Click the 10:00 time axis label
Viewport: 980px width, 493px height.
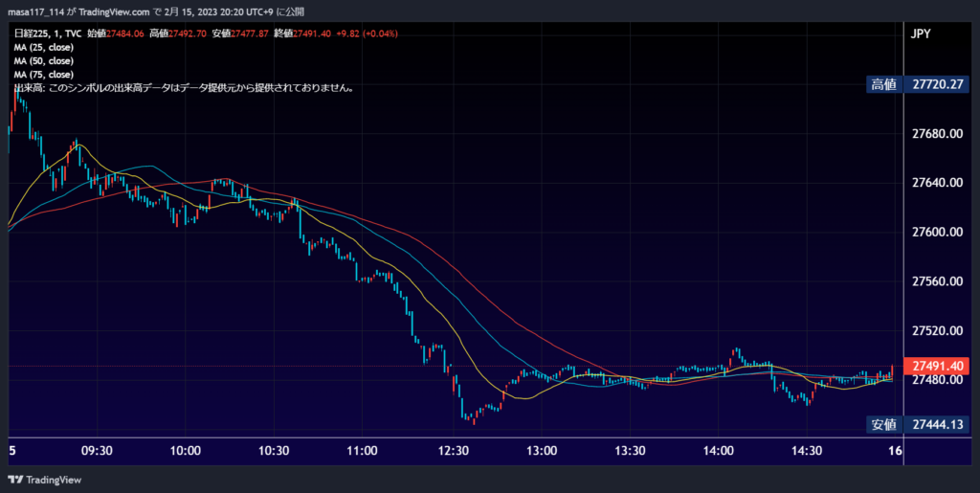186,451
